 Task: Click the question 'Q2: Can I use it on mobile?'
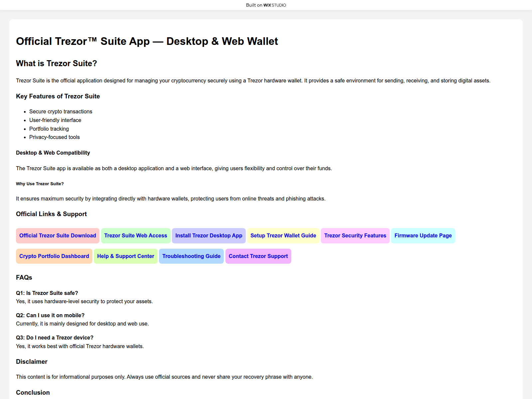[x=50, y=316]
